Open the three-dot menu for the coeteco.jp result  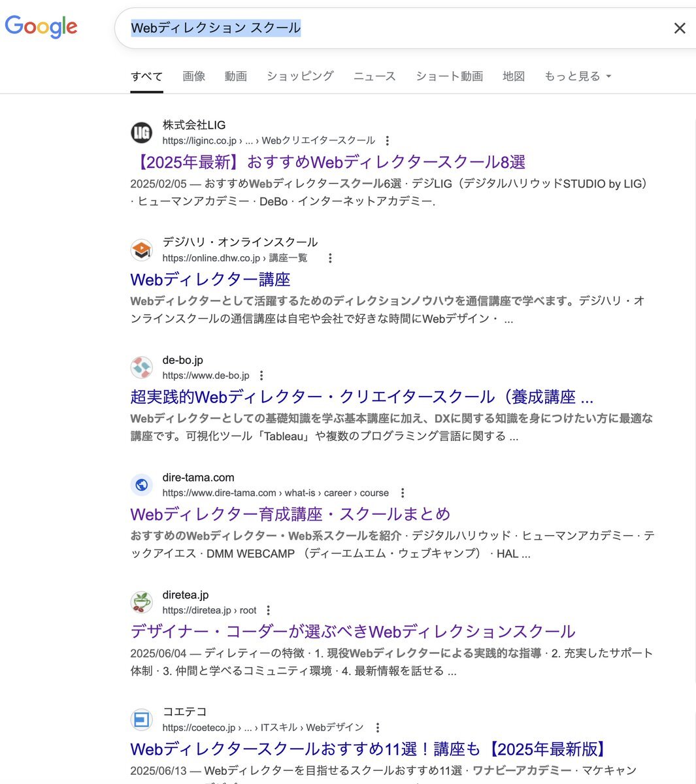(377, 728)
